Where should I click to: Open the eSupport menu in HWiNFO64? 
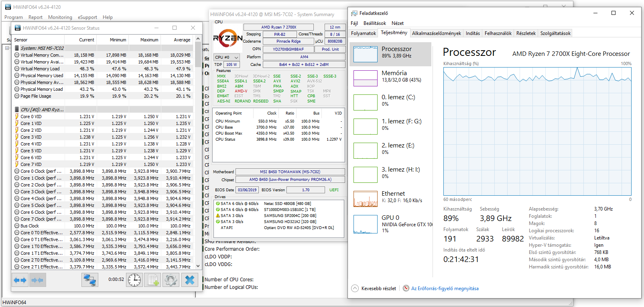click(x=87, y=17)
